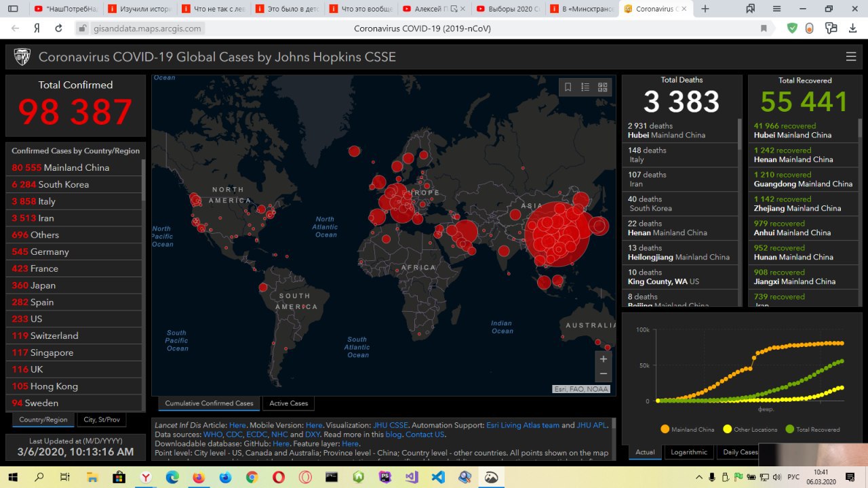
Task: Bookmark this page in address bar
Action: tap(764, 28)
